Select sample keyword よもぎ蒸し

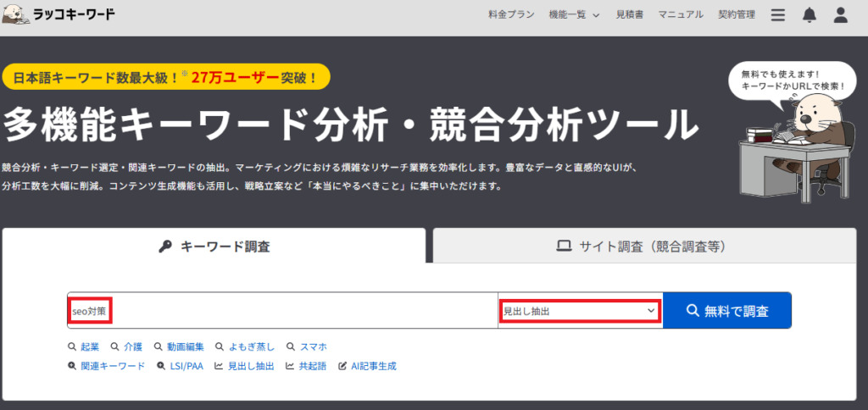tap(245, 347)
